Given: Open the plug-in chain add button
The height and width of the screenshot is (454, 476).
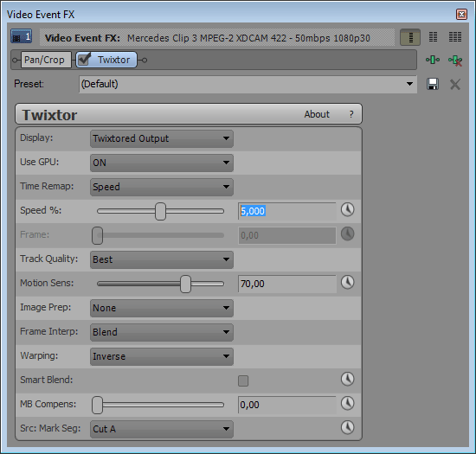Looking at the screenshot, I should click(433, 60).
